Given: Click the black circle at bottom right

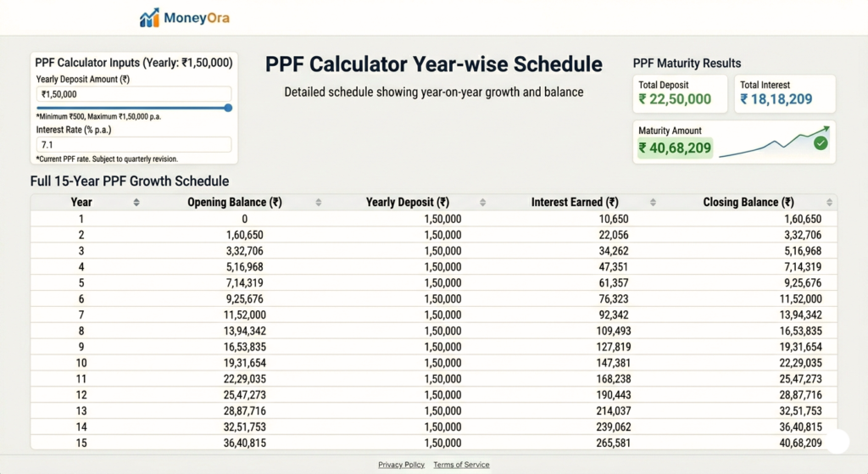Looking at the screenshot, I should [837, 441].
